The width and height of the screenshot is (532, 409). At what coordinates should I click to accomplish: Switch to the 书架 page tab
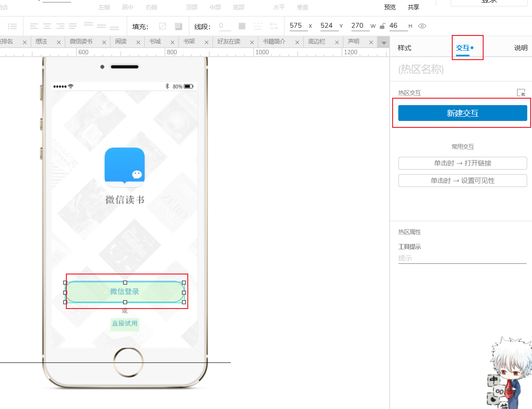click(x=189, y=41)
